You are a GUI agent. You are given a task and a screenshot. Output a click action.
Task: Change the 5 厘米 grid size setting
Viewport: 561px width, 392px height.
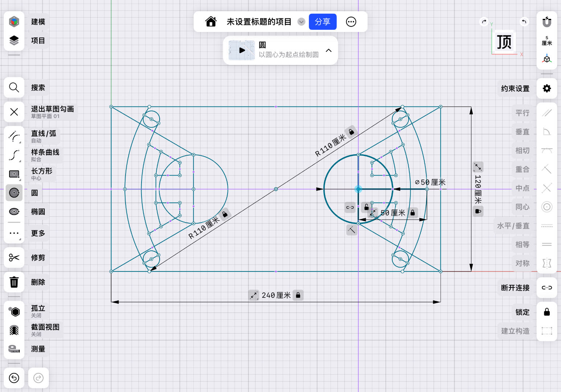click(547, 40)
